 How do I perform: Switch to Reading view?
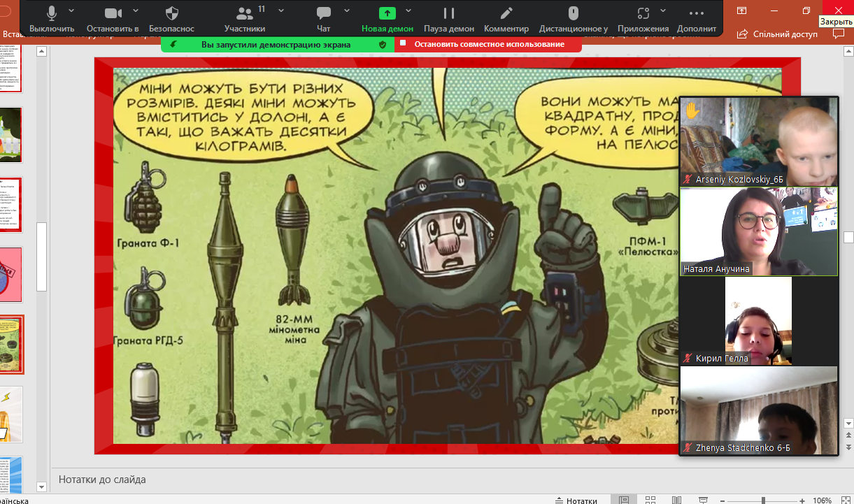[x=676, y=500]
